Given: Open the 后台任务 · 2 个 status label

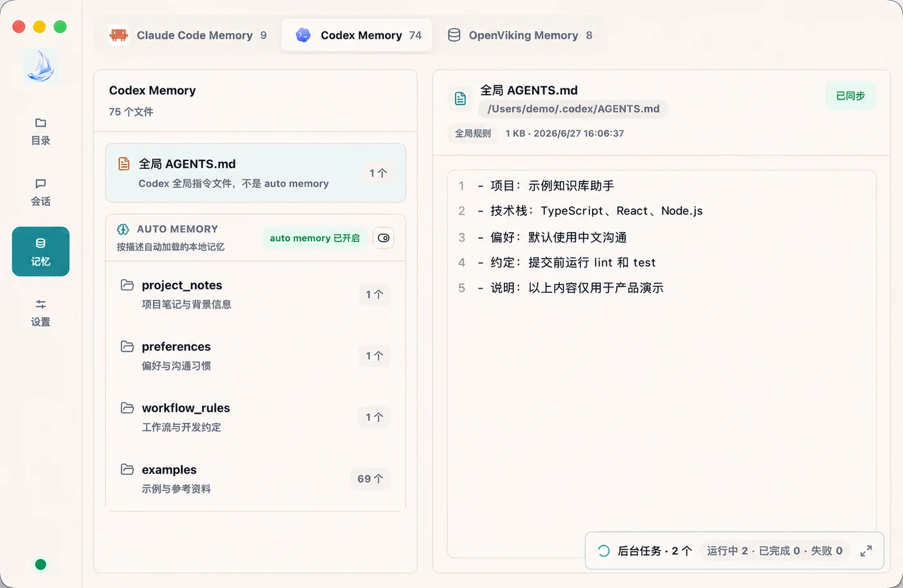Looking at the screenshot, I should [655, 551].
